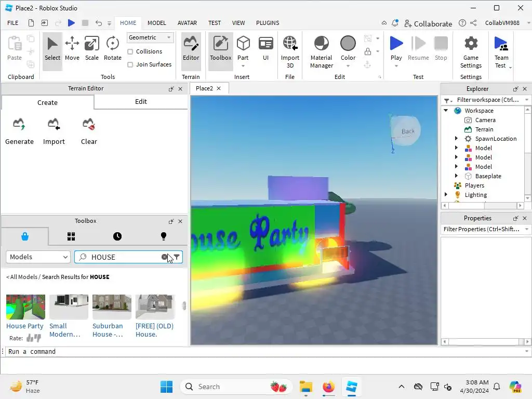Open notifications bell in Studio
This screenshot has height=399, width=532.
tap(395, 23)
